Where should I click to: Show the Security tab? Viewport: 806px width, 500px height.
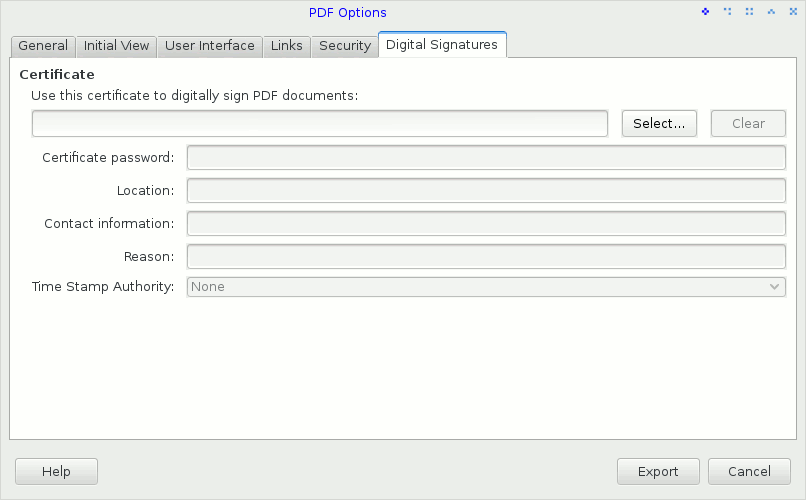[345, 46]
